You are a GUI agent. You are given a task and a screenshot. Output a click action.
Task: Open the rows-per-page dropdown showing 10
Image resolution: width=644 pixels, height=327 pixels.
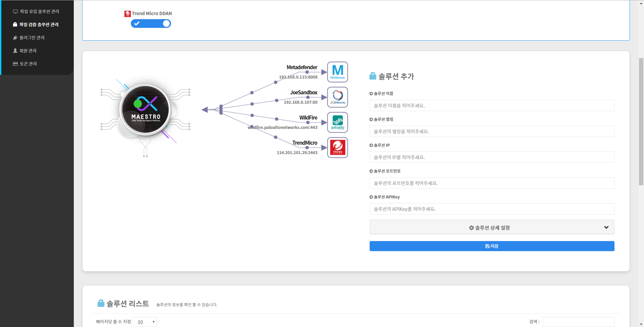(145, 322)
